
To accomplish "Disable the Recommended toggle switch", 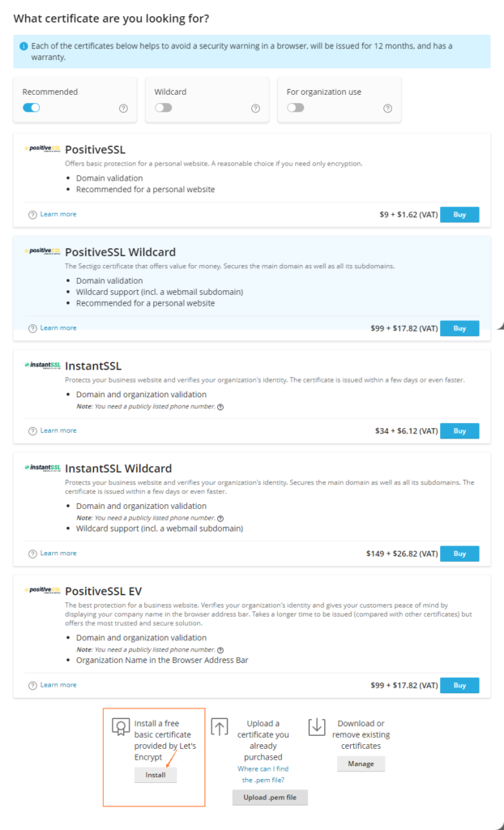I will click(32, 108).
